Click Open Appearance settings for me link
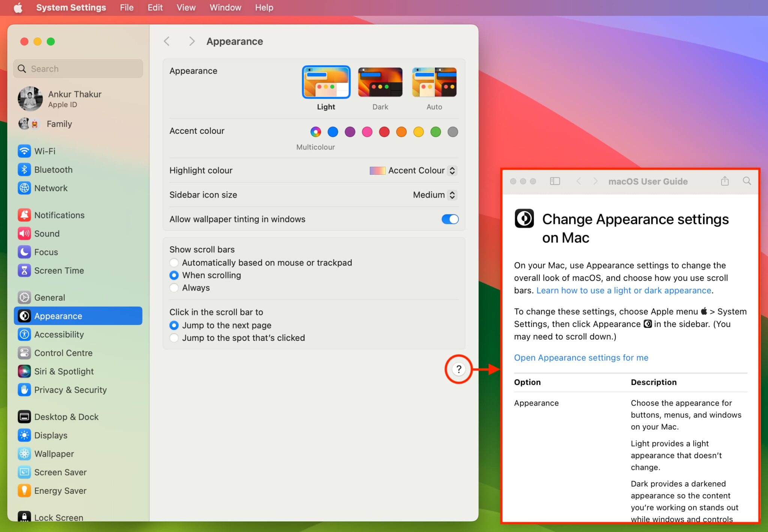This screenshot has height=532, width=768. tap(581, 358)
